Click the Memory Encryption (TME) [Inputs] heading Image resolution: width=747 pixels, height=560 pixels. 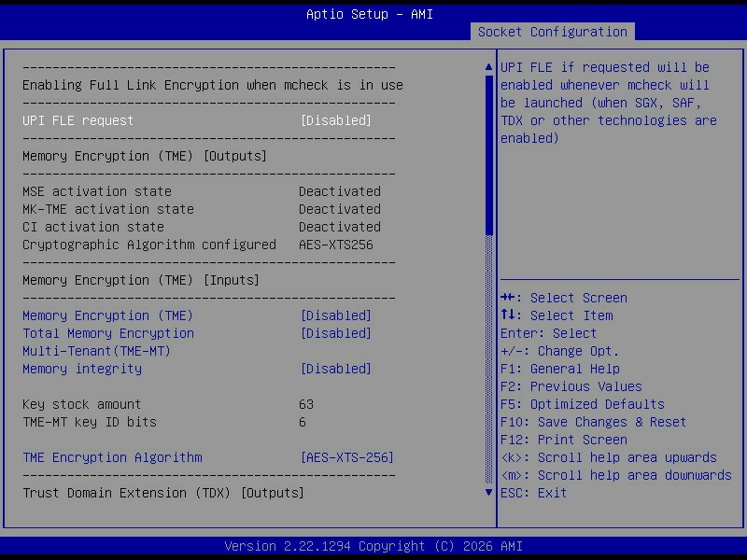tap(141, 280)
